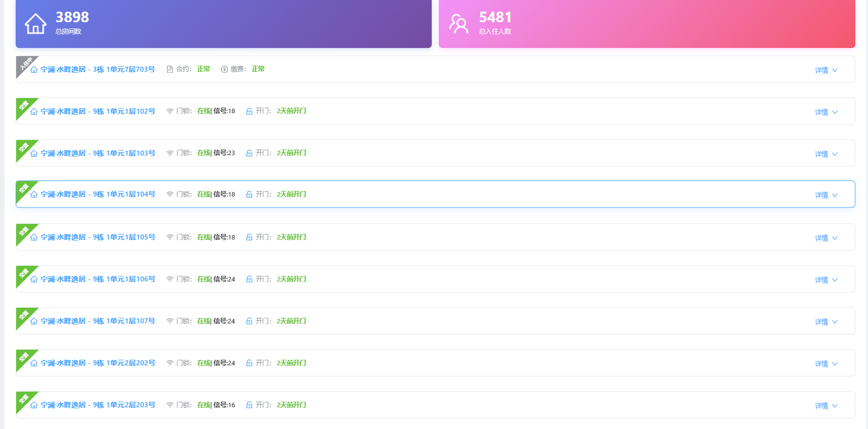Click 2天前开门 in the 102号 row

pyautogui.click(x=291, y=111)
